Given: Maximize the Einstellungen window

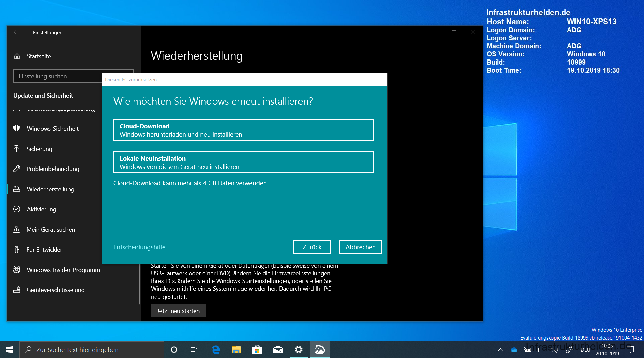Looking at the screenshot, I should pyautogui.click(x=454, y=32).
